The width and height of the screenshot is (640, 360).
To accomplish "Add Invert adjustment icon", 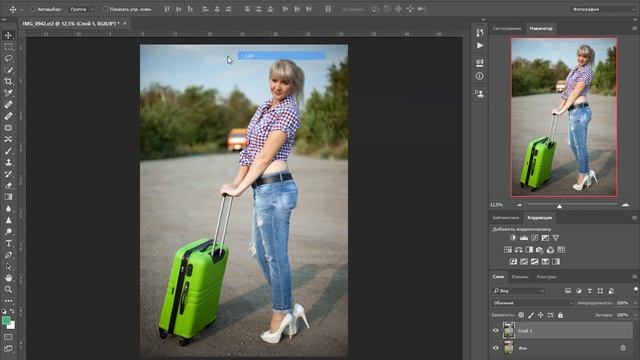I will click(x=513, y=261).
